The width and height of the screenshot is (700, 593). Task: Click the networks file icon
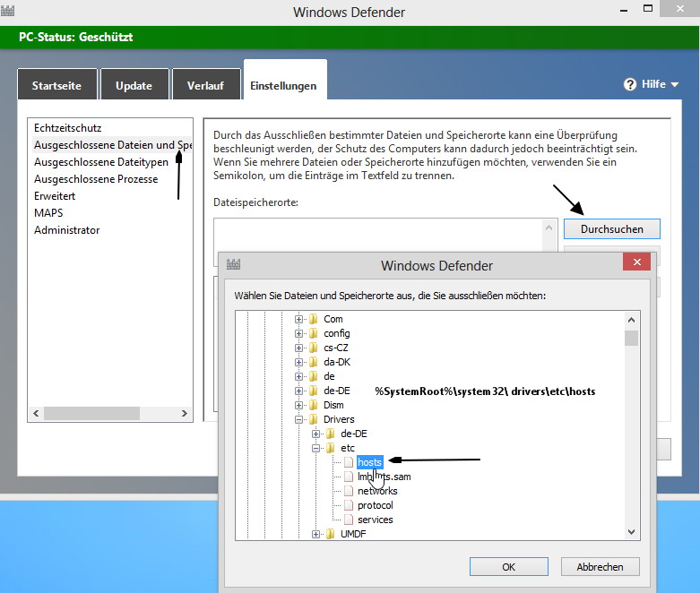click(x=349, y=491)
